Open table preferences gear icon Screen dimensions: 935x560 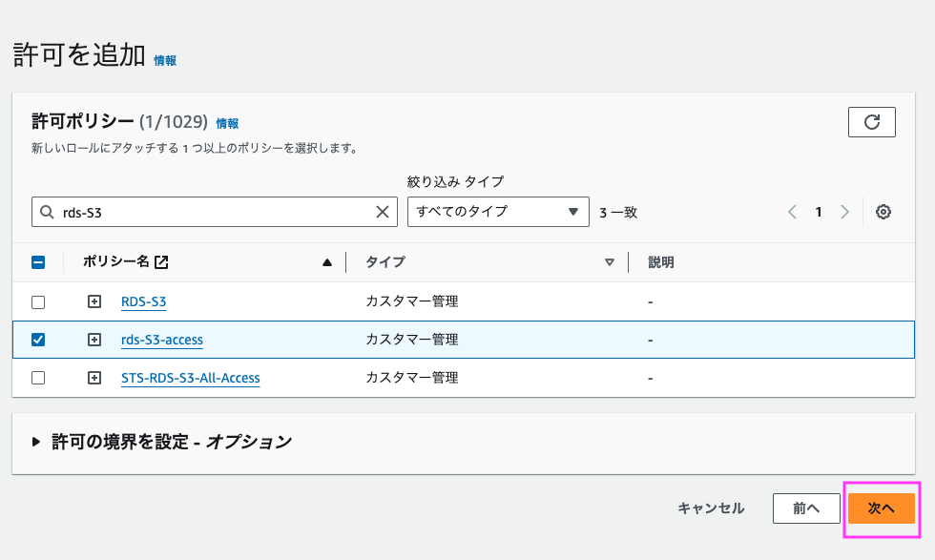point(883,212)
